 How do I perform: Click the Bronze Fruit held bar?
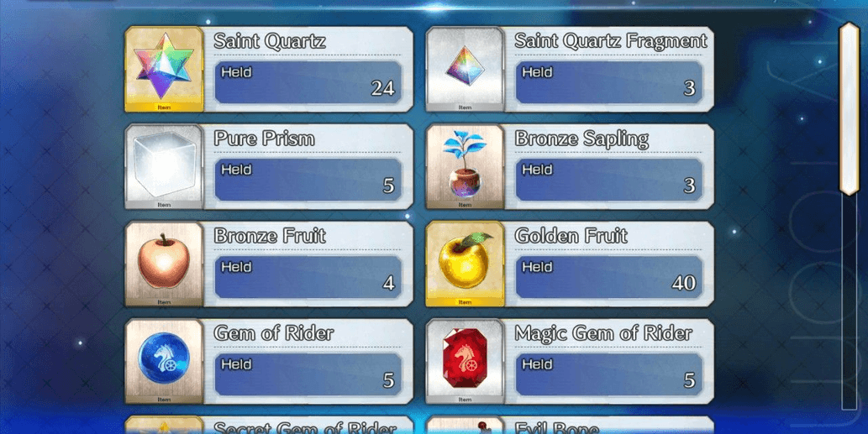point(308,277)
